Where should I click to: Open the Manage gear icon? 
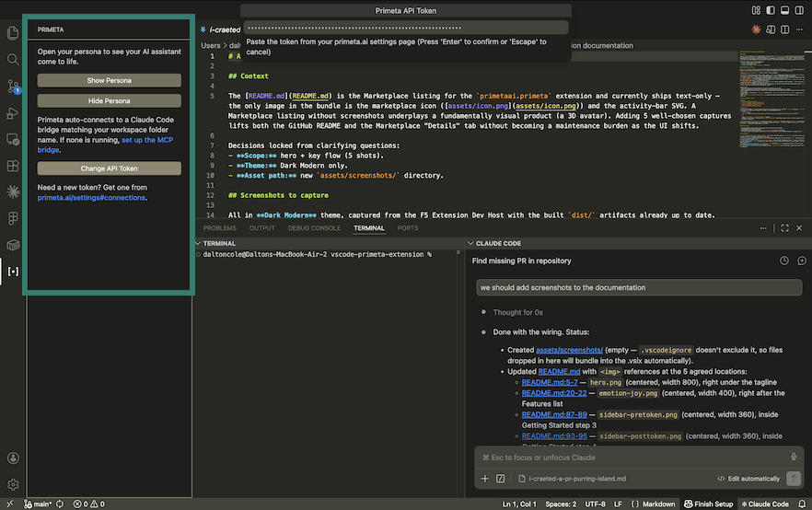click(x=13, y=484)
